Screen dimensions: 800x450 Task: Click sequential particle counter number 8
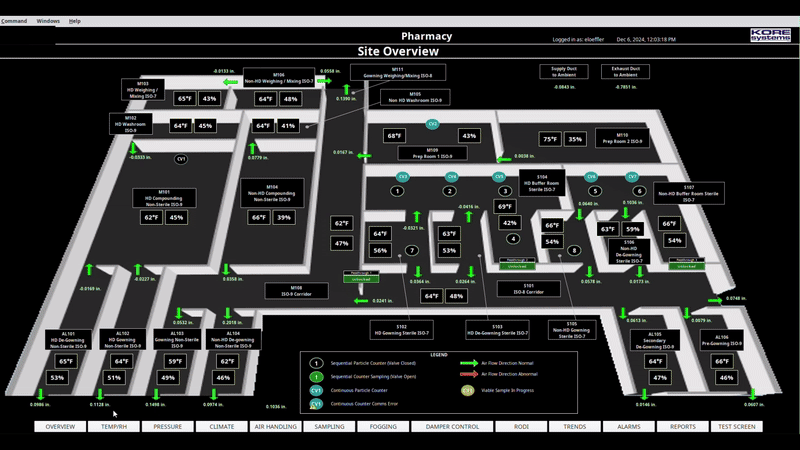pos(574,250)
